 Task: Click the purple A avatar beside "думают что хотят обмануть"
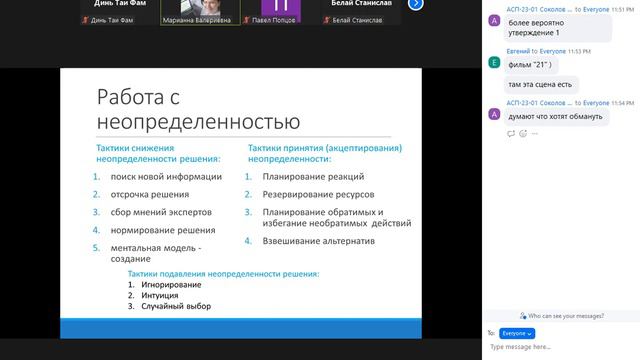pyautogui.click(x=494, y=114)
